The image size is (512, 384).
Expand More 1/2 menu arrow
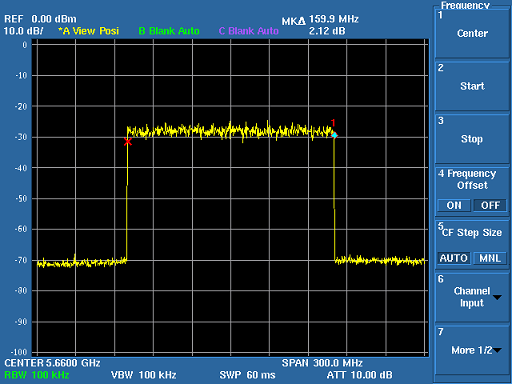[497, 350]
